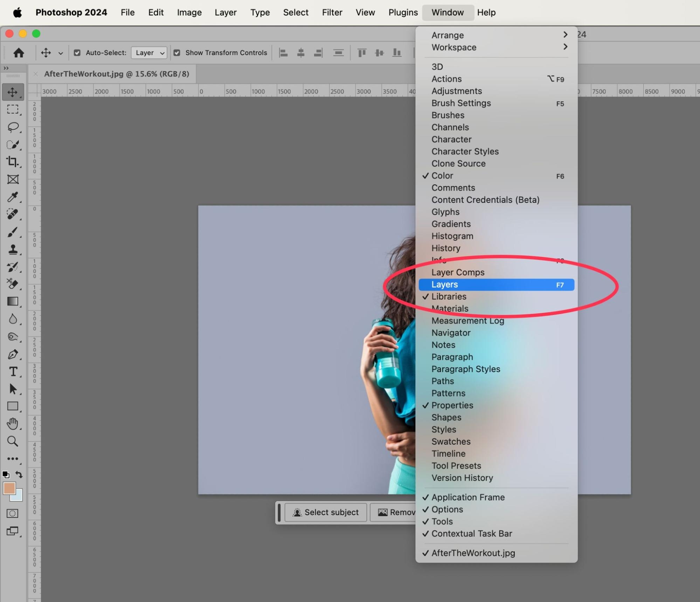Open the Auto-Select Layer dropdown
This screenshot has width=700, height=602.
coord(149,53)
